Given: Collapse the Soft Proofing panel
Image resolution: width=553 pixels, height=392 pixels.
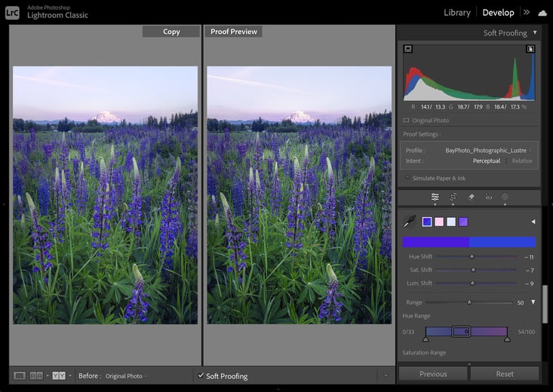Looking at the screenshot, I should point(535,32).
